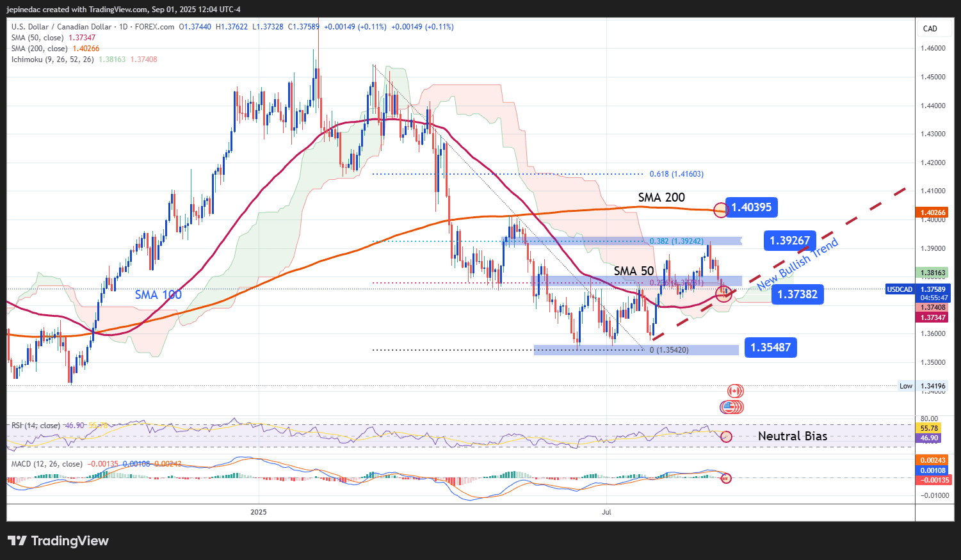Select the USDCAD current price tag
This screenshot has height=560, width=961.
900,289
